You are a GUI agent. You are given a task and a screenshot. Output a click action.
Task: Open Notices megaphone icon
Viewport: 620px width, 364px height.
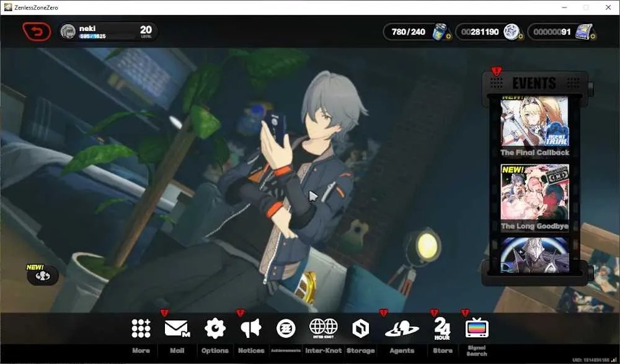pyautogui.click(x=251, y=329)
